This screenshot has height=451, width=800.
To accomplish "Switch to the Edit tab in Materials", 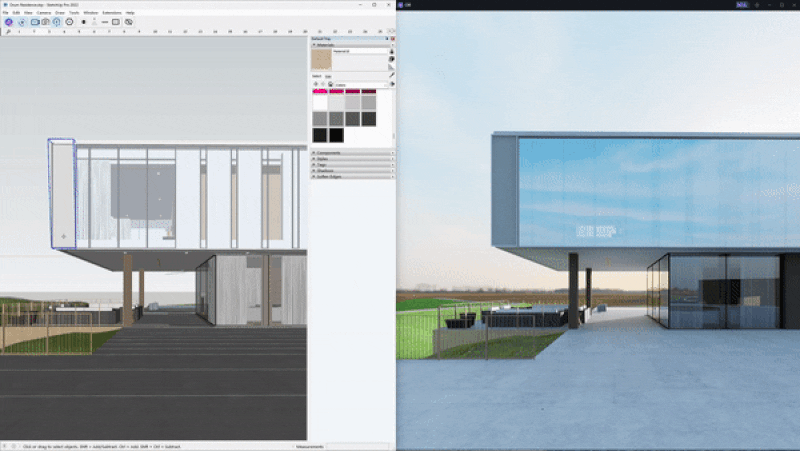I will 328,76.
